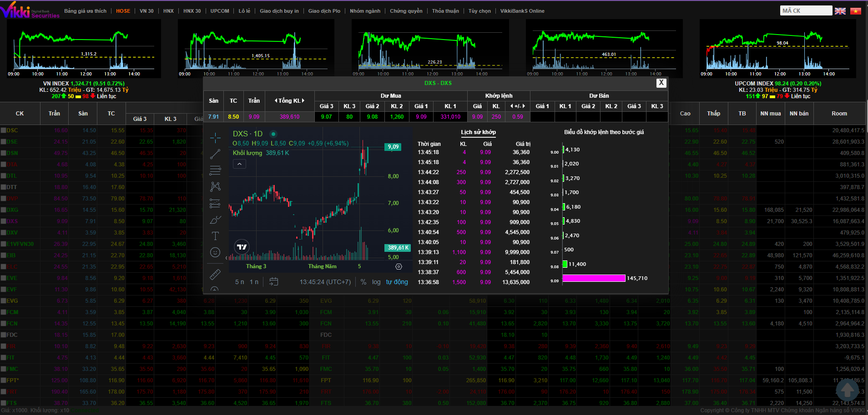Click left arrow beside Tổng KL
The image size is (868, 415).
276,101
